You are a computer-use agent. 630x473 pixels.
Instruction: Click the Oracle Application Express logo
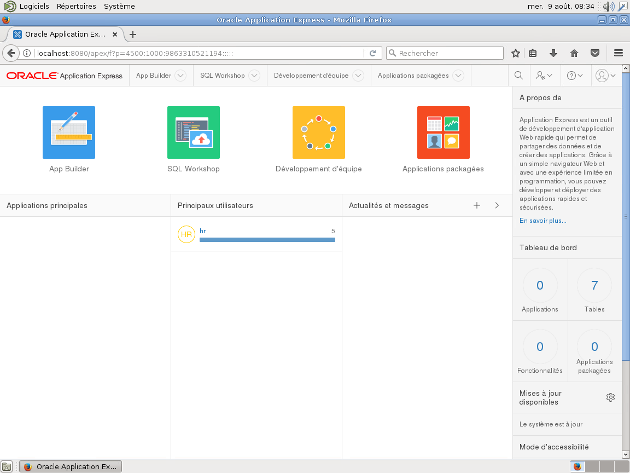pos(64,75)
